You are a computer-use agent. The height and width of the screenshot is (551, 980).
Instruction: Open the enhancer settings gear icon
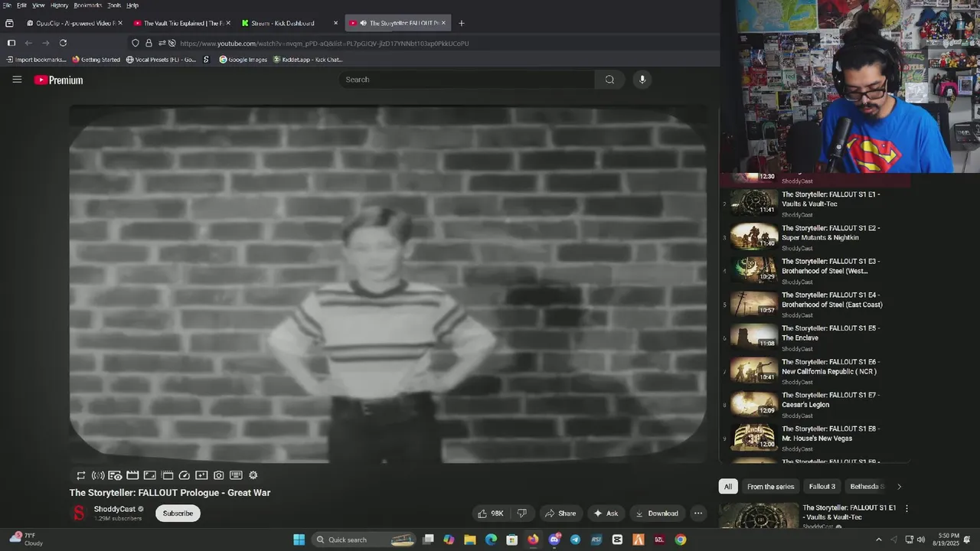click(253, 475)
